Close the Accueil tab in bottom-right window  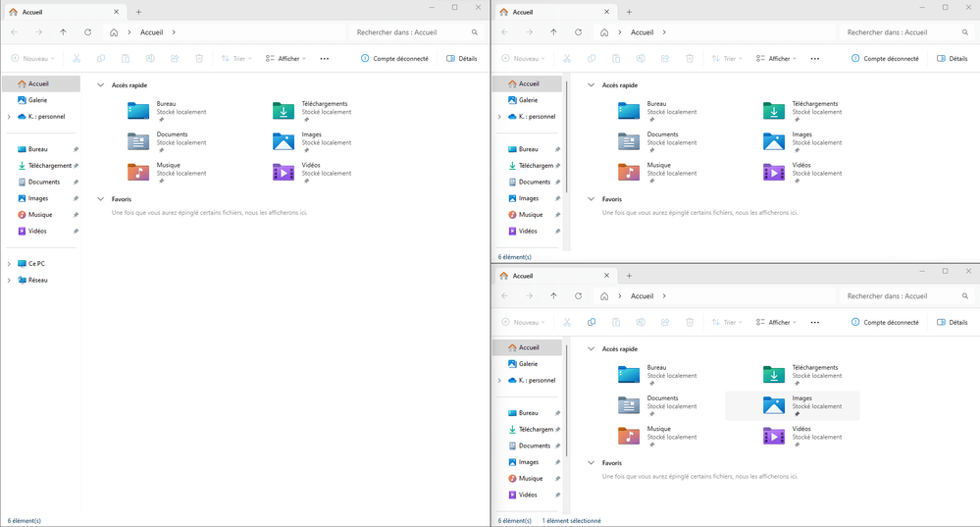[x=606, y=276]
